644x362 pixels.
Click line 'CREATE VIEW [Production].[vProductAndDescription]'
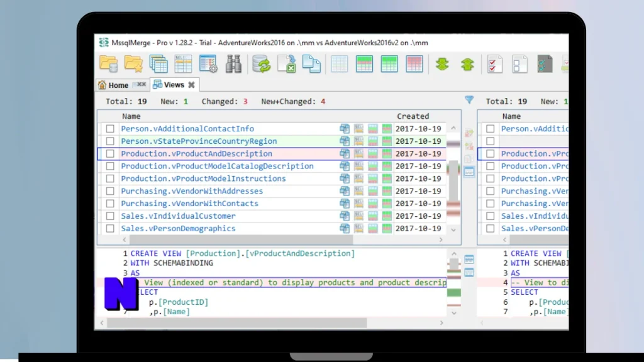[x=242, y=254]
